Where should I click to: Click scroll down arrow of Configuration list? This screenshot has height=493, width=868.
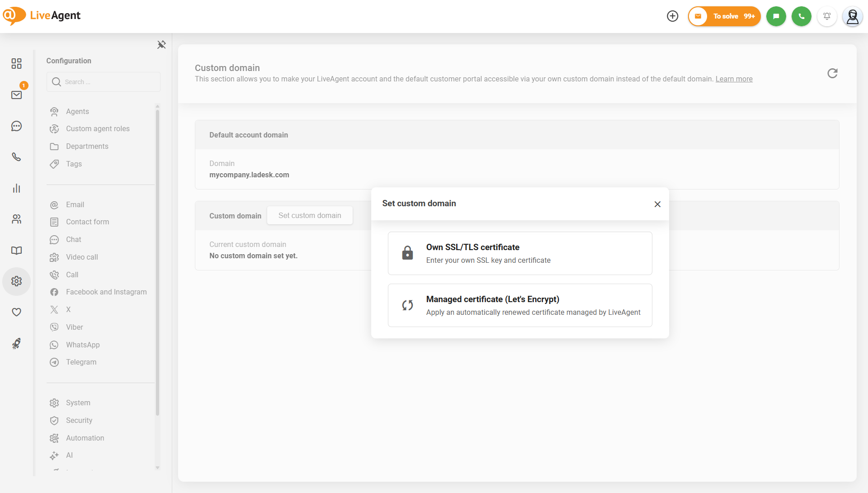(x=157, y=468)
